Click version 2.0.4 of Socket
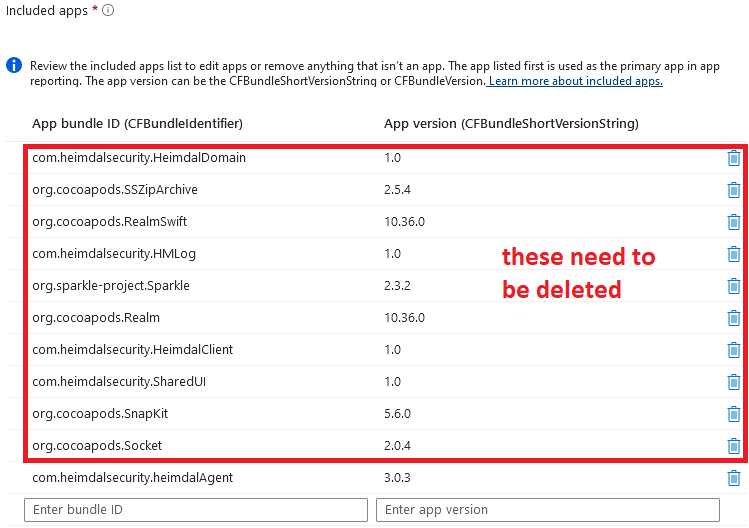749x528 pixels. tap(397, 446)
